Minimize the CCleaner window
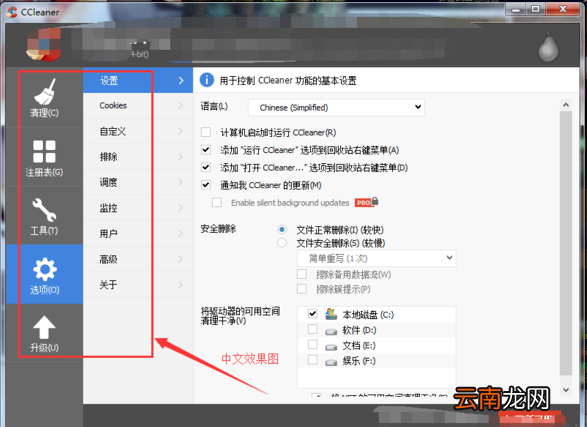This screenshot has height=427, width=587. [515, 9]
